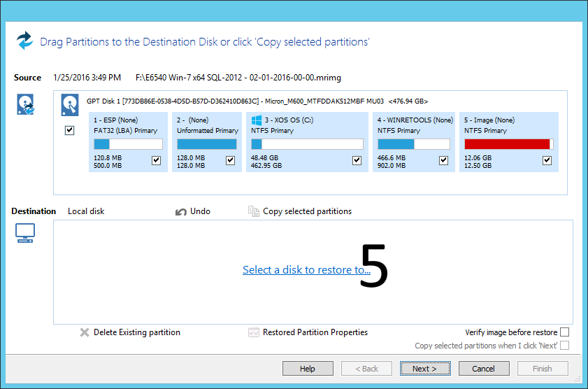Click the XOS OS (C:) usage bar
The width and height of the screenshot is (588, 389).
(307, 144)
